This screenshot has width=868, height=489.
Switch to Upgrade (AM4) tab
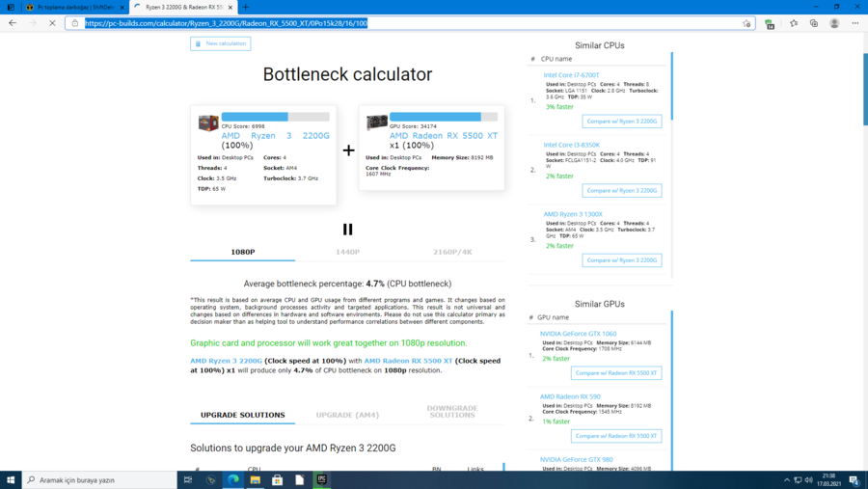(x=347, y=415)
